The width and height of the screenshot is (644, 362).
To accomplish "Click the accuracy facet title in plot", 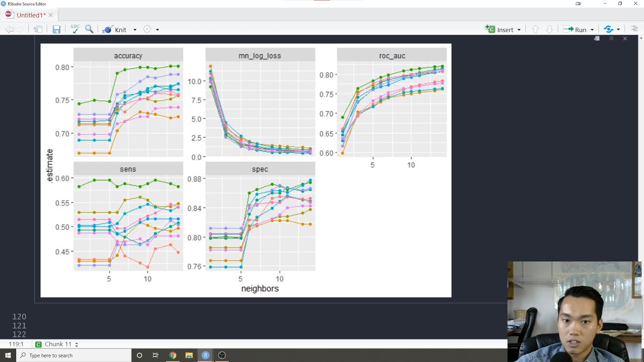I will tap(128, 56).
